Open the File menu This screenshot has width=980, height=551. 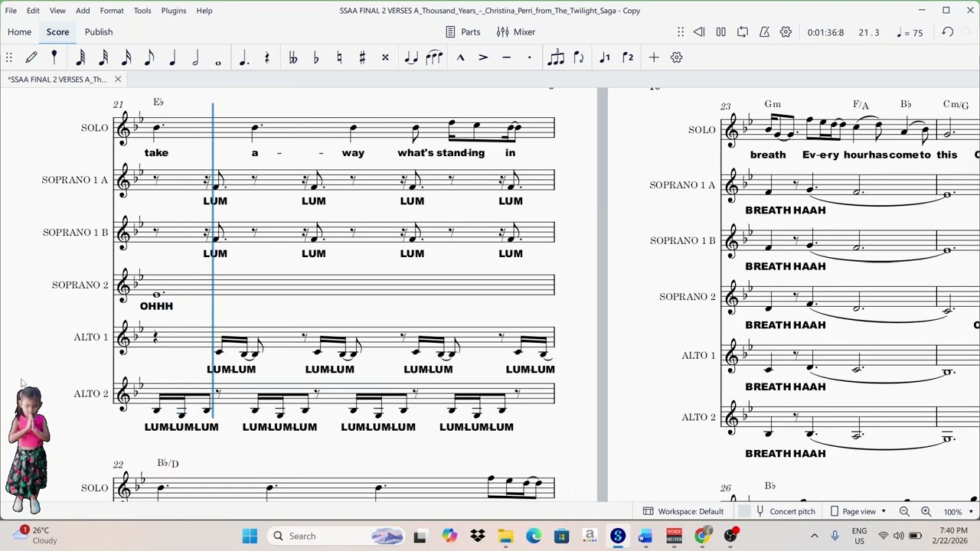11,11
